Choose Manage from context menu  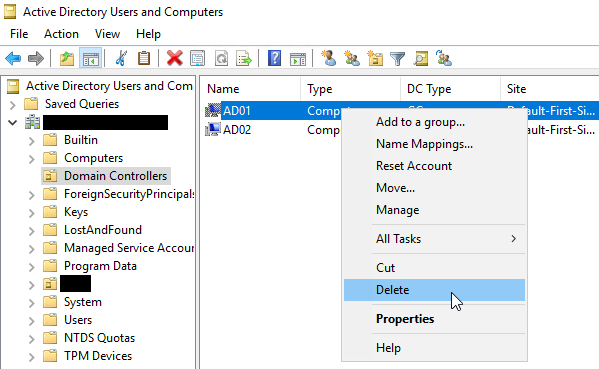point(434,210)
